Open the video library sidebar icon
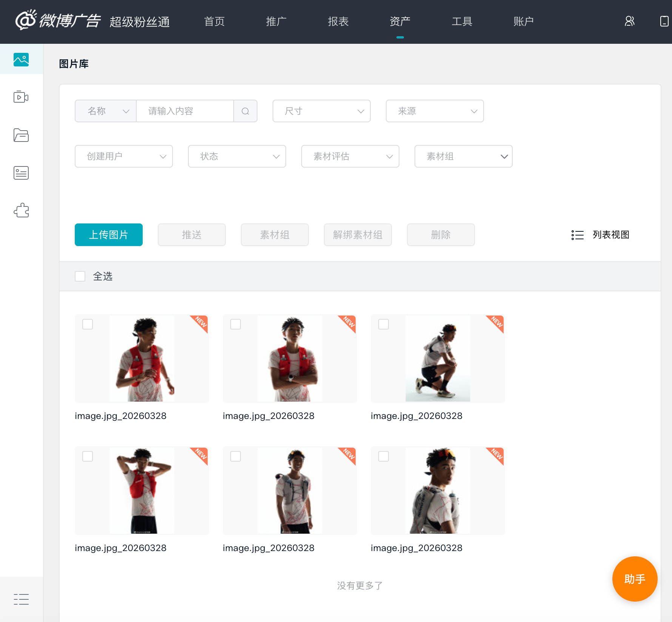This screenshot has height=622, width=672. 21,97
